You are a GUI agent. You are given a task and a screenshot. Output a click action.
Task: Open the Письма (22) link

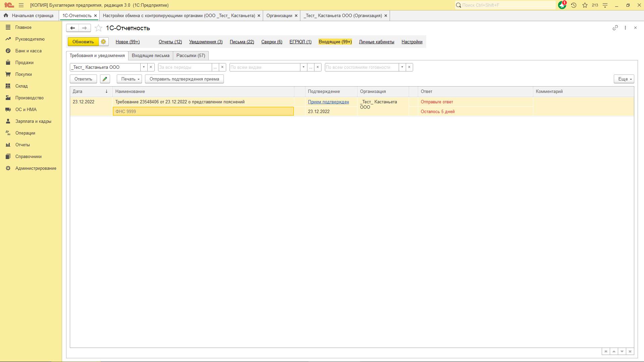click(242, 42)
